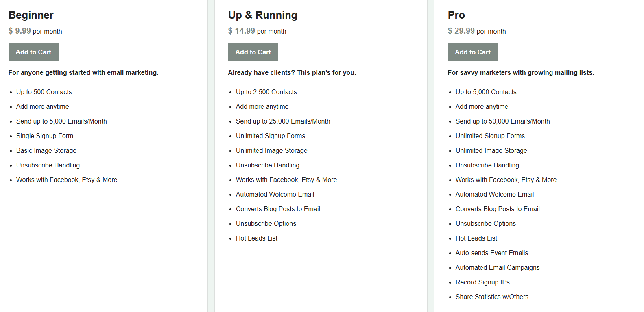Add the Up & Running plan to cart
Screen dimensions: 644x312
coord(253,52)
